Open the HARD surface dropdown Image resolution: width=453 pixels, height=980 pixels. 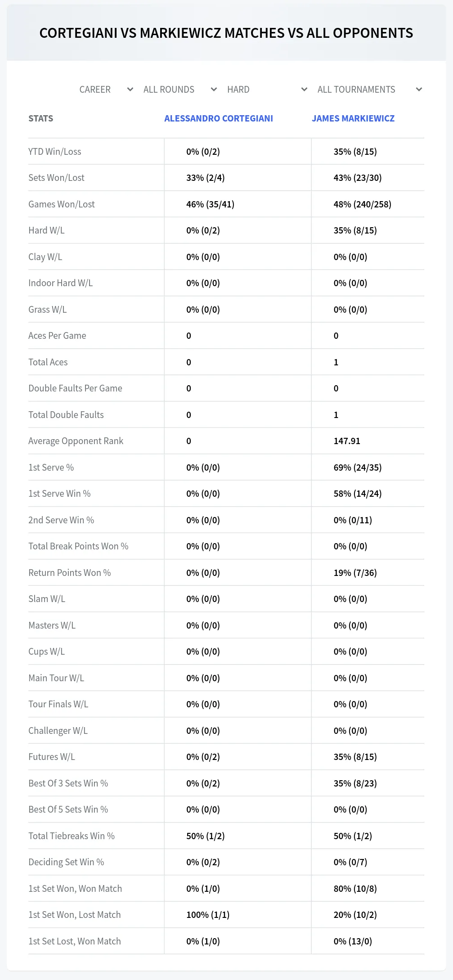[267, 90]
